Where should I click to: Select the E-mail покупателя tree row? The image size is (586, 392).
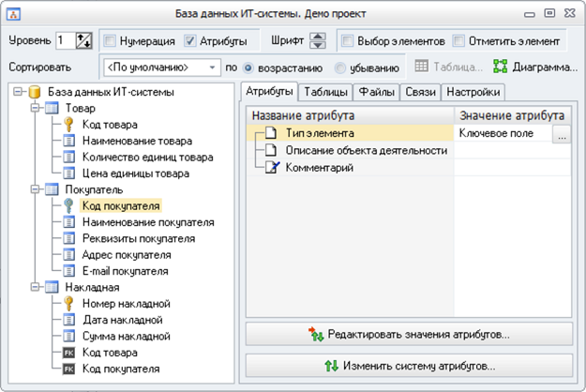pyautogui.click(x=126, y=271)
